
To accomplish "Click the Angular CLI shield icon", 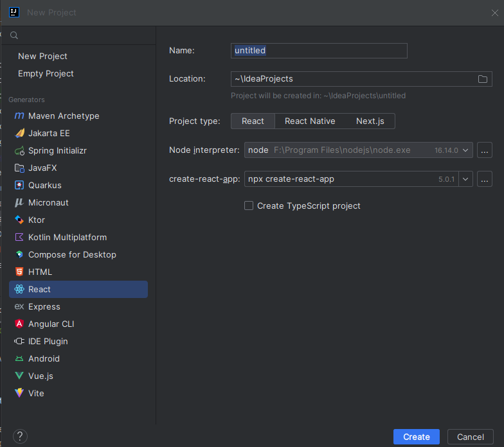I will (19, 324).
